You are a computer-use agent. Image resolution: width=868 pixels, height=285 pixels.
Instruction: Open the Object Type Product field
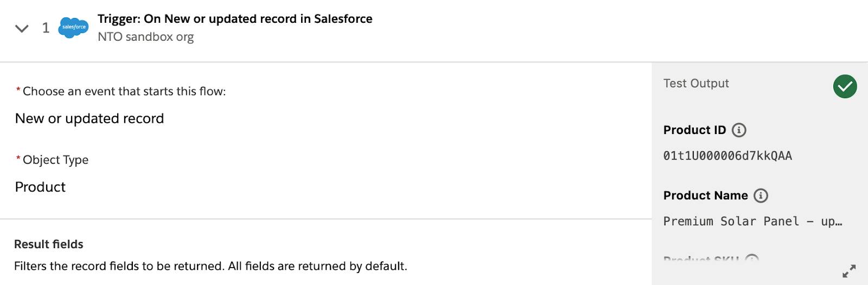[x=40, y=187]
